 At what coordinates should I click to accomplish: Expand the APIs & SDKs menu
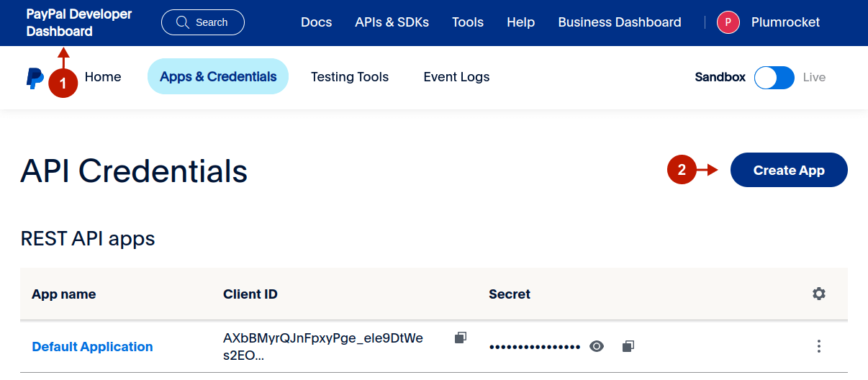click(x=392, y=22)
